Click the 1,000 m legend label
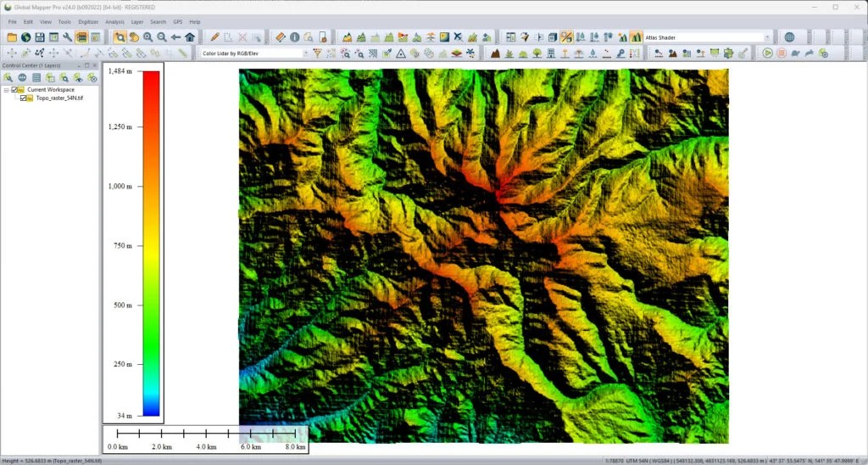The image size is (868, 465). [120, 186]
